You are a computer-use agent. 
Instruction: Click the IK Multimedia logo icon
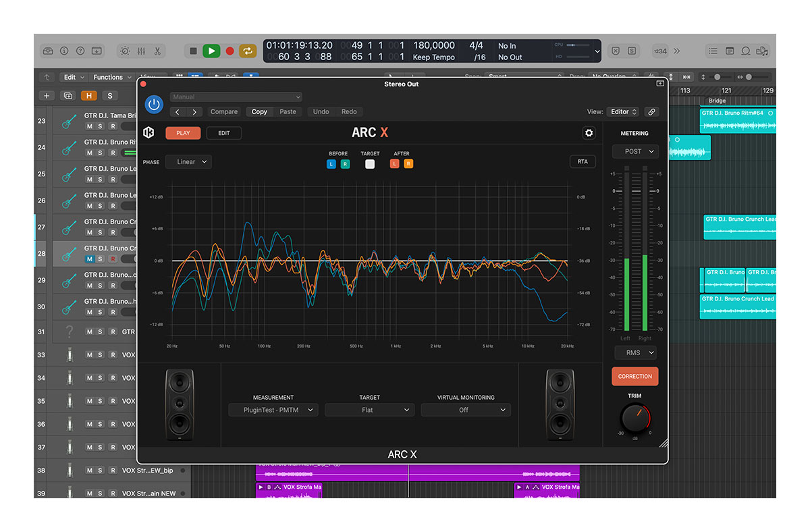(x=149, y=133)
